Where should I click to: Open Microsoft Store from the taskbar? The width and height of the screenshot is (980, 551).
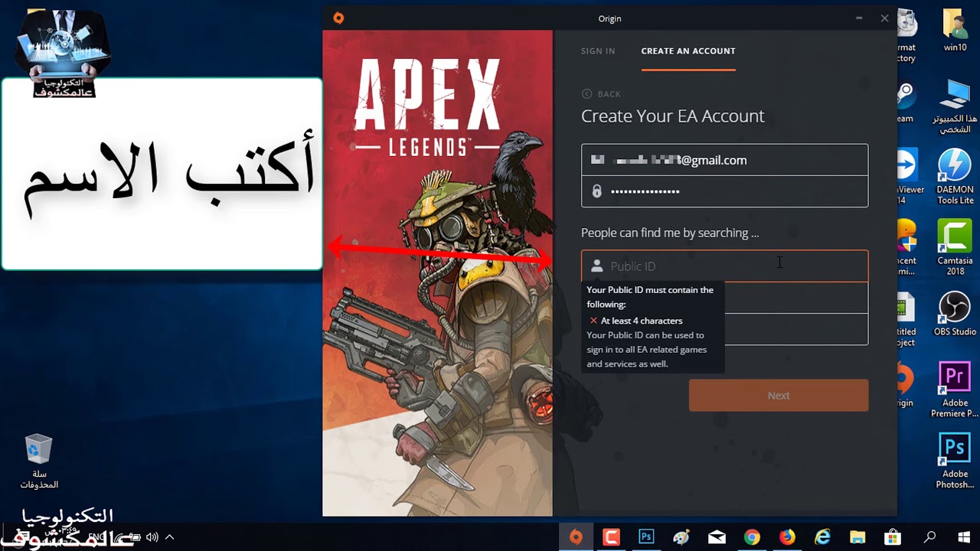(x=893, y=537)
